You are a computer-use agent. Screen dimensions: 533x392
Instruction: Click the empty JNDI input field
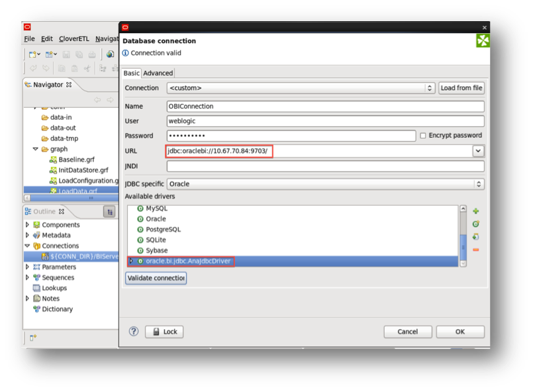(x=326, y=166)
